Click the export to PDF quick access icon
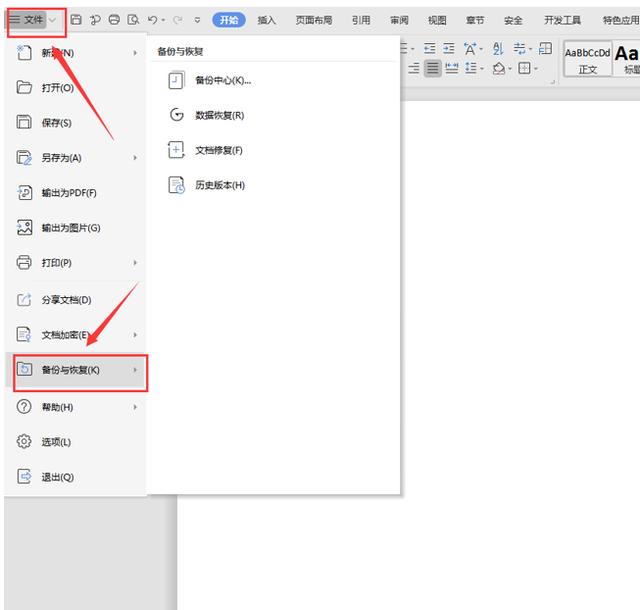This screenshot has height=610, width=640. pyautogui.click(x=95, y=20)
